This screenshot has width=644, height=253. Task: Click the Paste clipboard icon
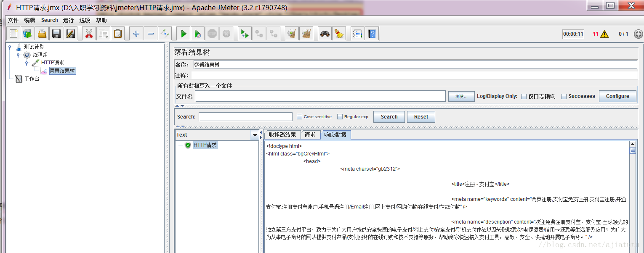pos(117,34)
